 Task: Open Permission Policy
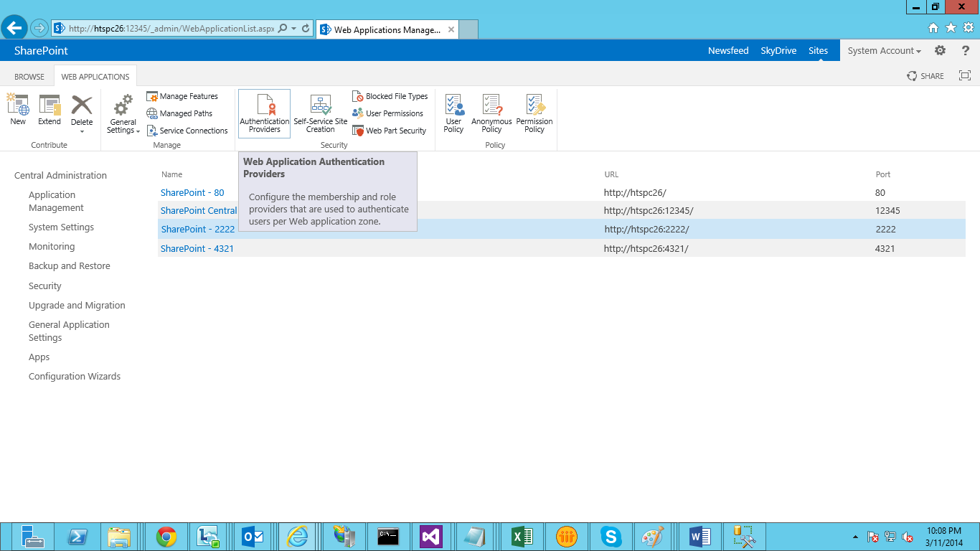(534, 113)
